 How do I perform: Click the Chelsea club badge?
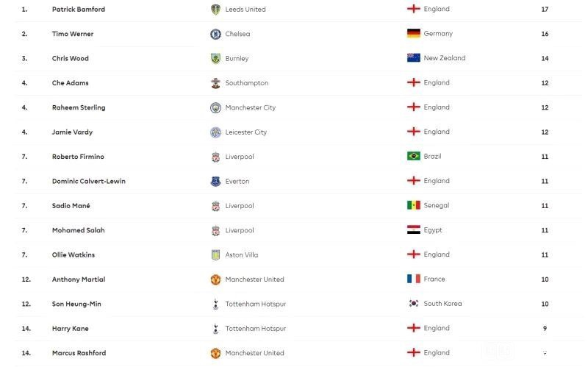[215, 34]
